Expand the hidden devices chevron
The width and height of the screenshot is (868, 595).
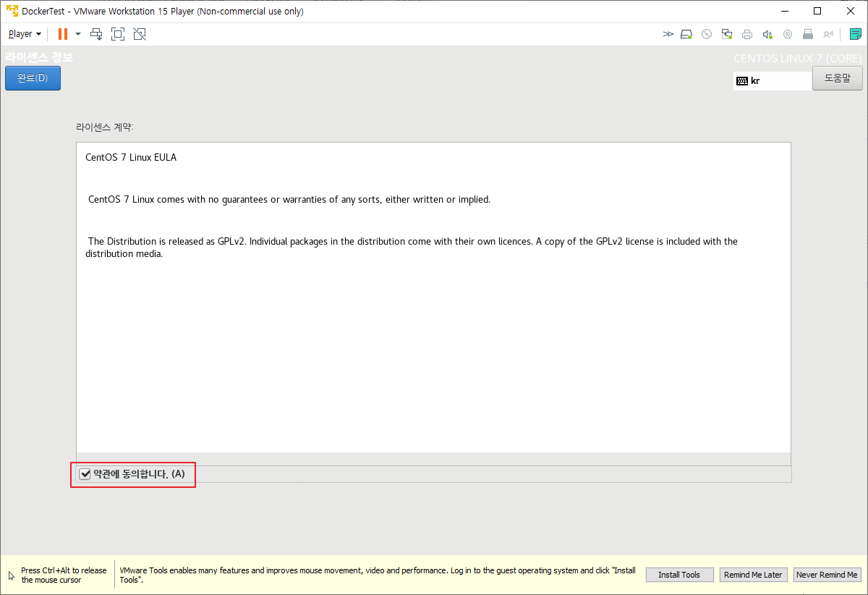coord(668,34)
